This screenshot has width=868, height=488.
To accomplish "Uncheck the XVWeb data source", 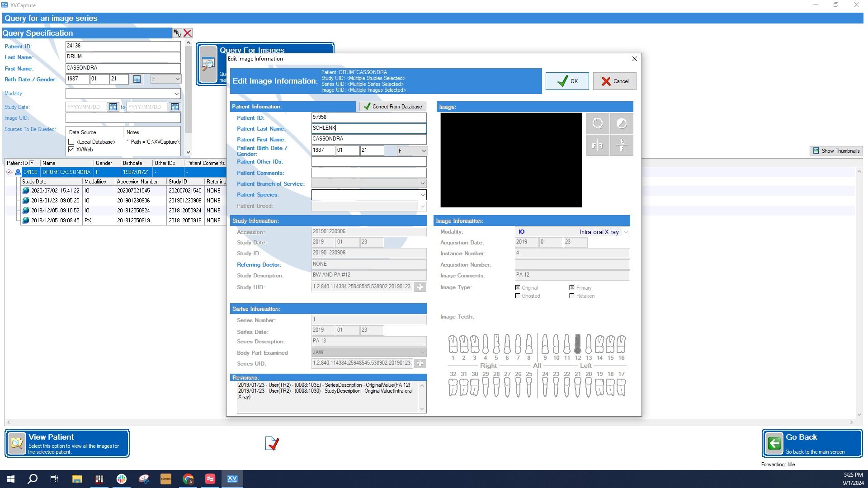I will pyautogui.click(x=71, y=150).
